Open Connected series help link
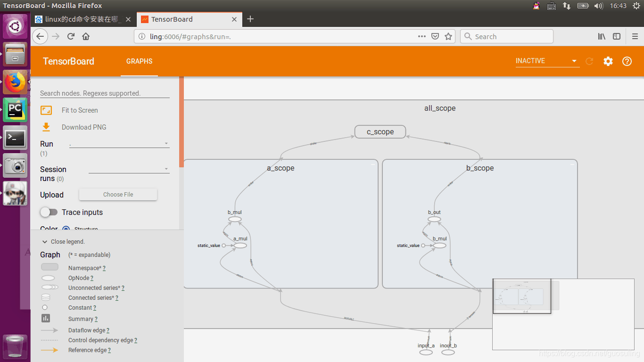Viewport: 644px width, 362px height. [x=117, y=298]
